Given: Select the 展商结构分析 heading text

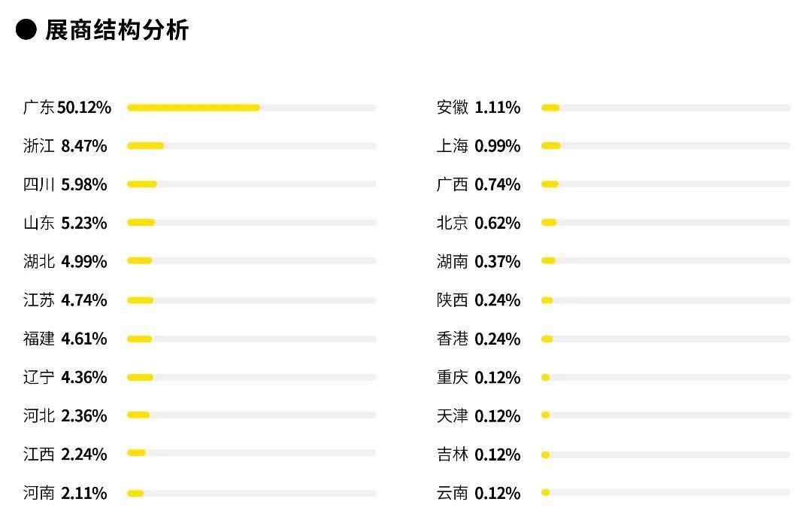Looking at the screenshot, I should [117, 29].
